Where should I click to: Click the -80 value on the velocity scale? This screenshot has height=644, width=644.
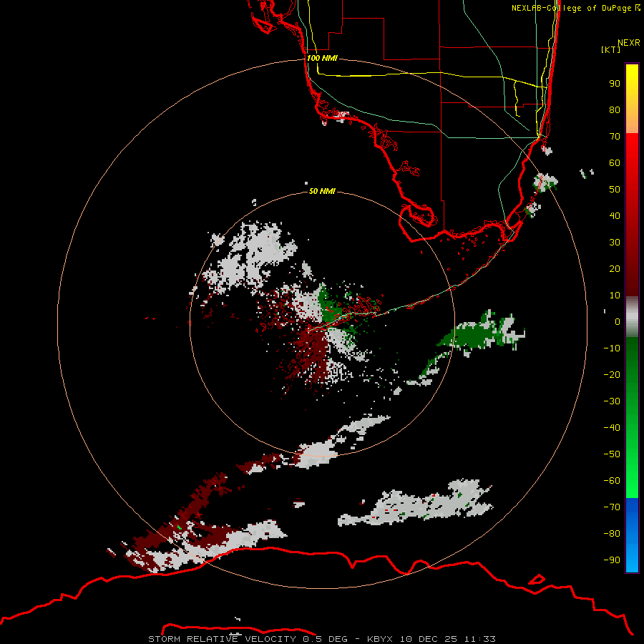point(612,534)
